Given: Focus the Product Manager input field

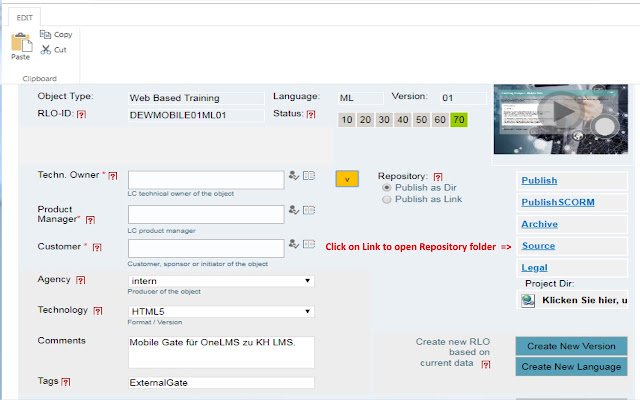Looking at the screenshot, I should (x=206, y=214).
